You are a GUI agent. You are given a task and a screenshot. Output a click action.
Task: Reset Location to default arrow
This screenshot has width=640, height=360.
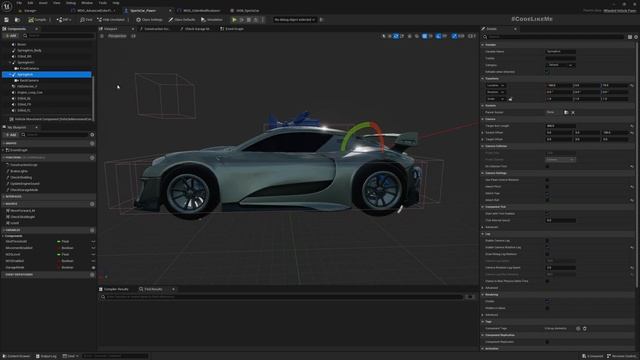(x=632, y=85)
